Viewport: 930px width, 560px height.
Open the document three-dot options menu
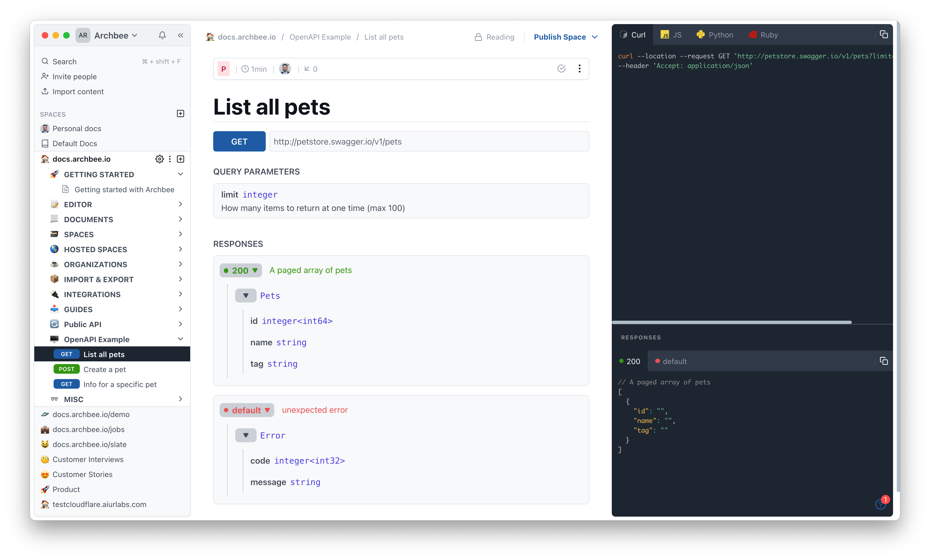click(x=579, y=69)
